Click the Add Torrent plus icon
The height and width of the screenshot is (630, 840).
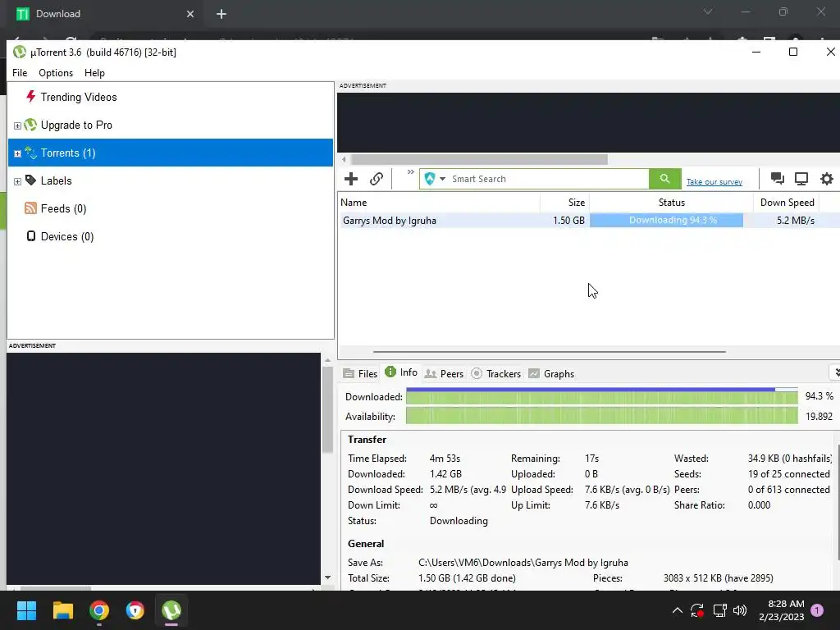(351, 179)
